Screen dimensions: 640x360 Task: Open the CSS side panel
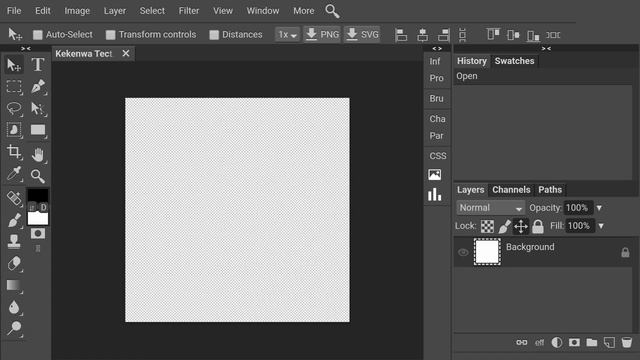[438, 156]
